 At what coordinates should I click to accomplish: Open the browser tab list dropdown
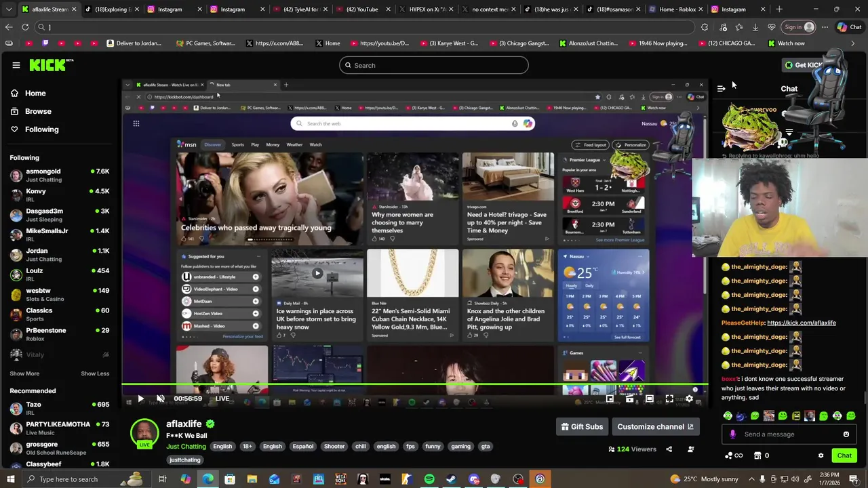pyautogui.click(x=9, y=9)
